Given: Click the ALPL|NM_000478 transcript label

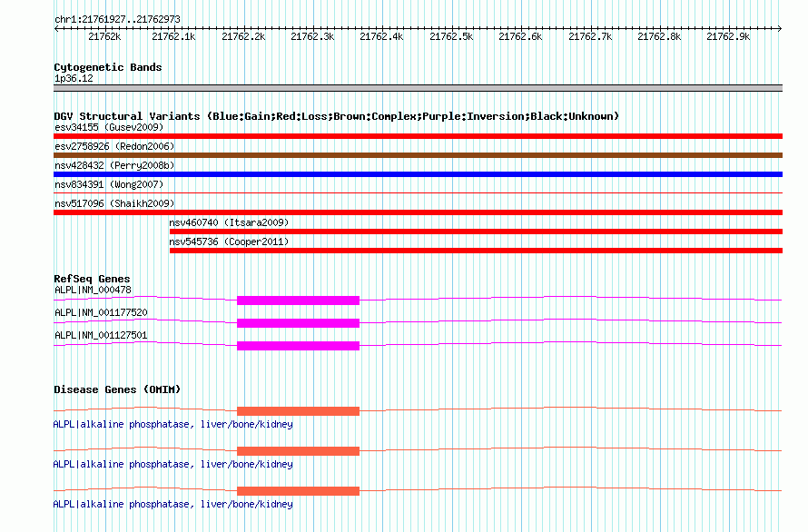Looking at the screenshot, I should [93, 290].
